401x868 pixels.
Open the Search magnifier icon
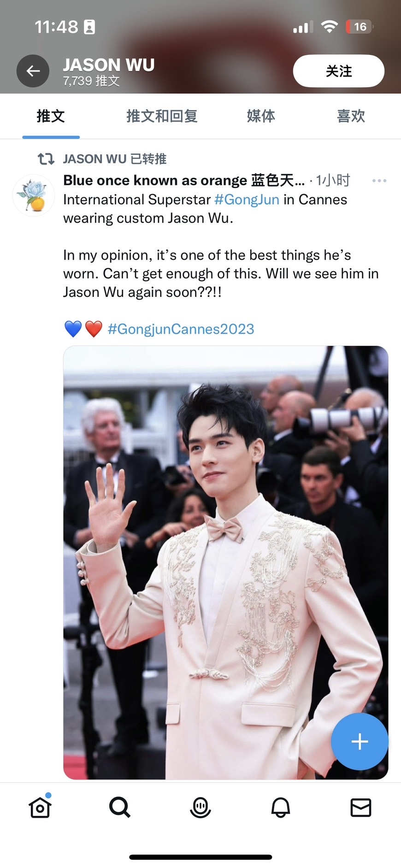click(120, 808)
